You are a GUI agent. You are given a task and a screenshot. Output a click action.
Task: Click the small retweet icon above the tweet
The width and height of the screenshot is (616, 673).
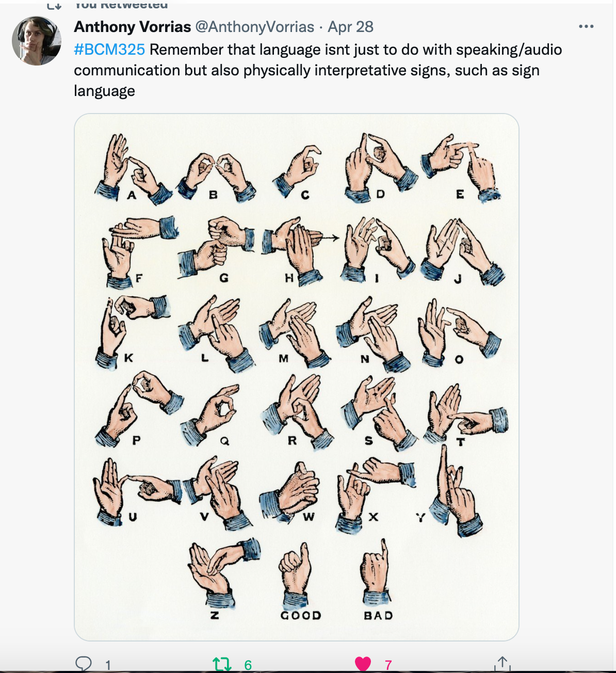[x=54, y=5]
